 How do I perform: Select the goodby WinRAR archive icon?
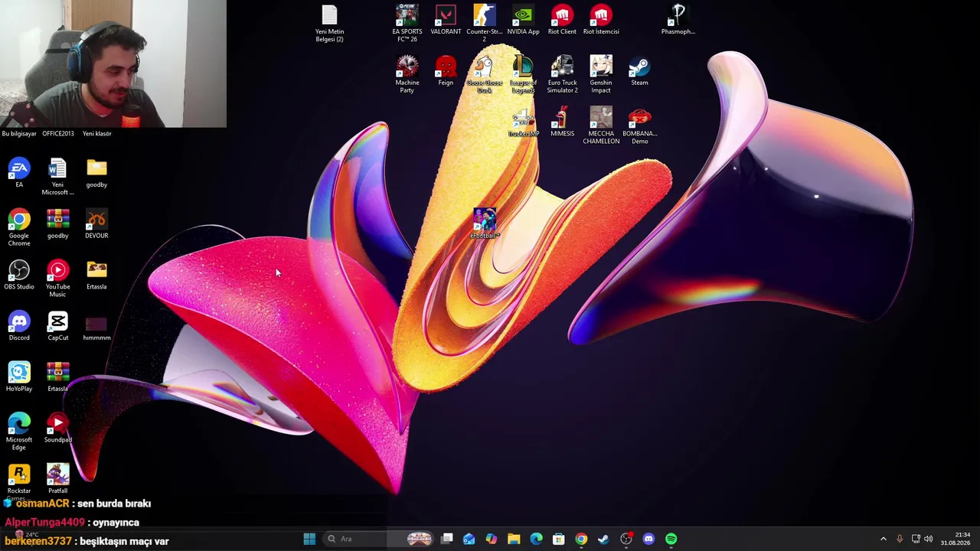point(57,224)
